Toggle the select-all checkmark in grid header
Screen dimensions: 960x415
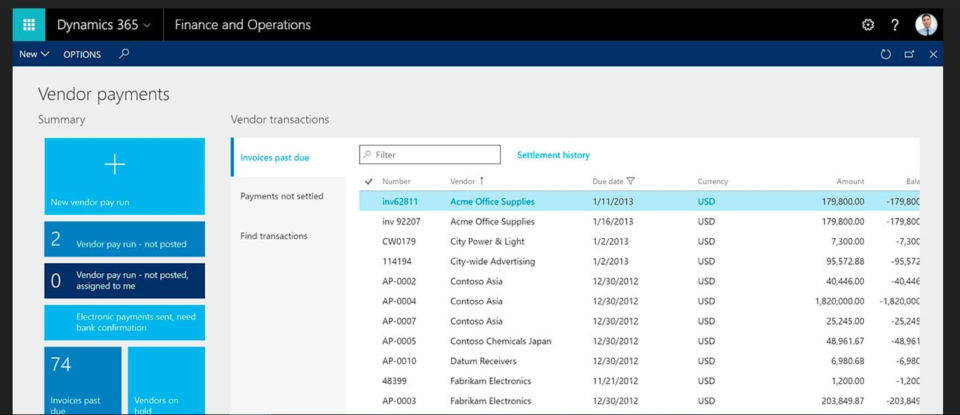369,181
